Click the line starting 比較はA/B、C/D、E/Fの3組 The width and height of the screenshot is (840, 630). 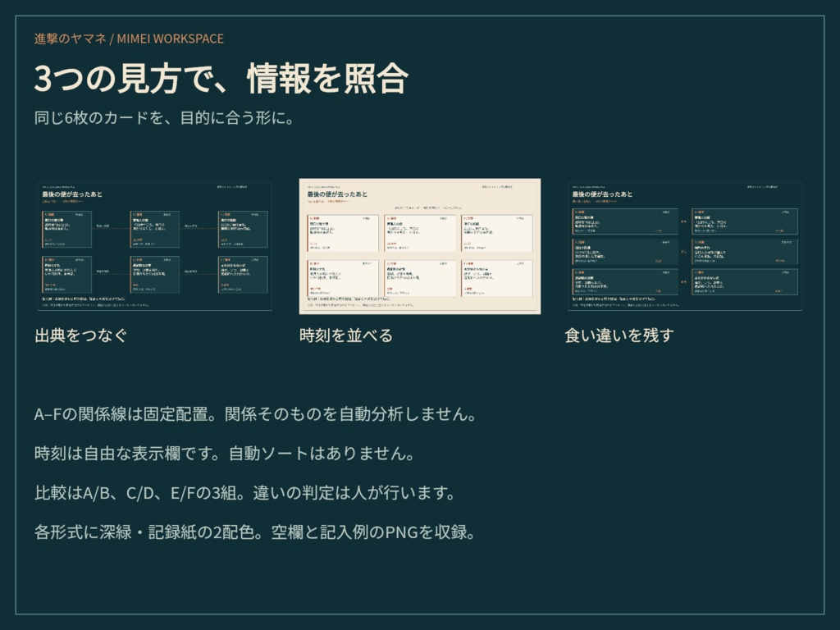coord(244,493)
